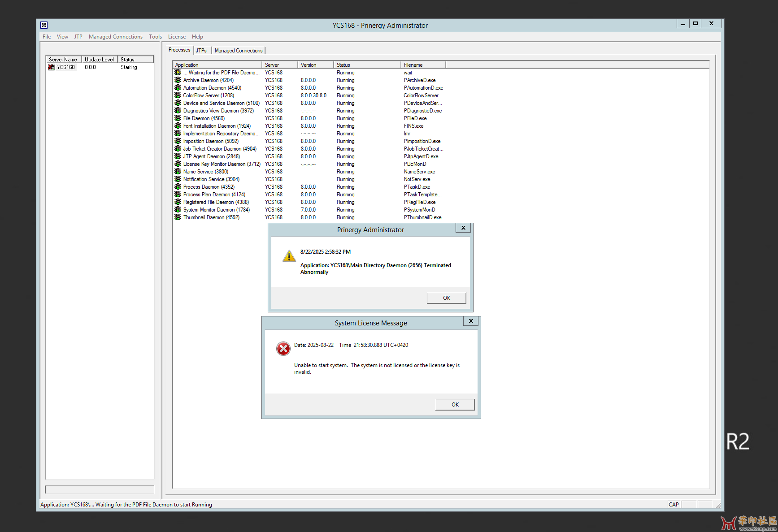Click the JTP Agent Daemon icon
The image size is (778, 532).
point(178,156)
